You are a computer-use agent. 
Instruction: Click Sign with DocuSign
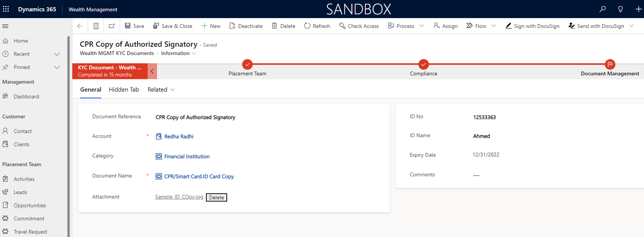point(532,26)
